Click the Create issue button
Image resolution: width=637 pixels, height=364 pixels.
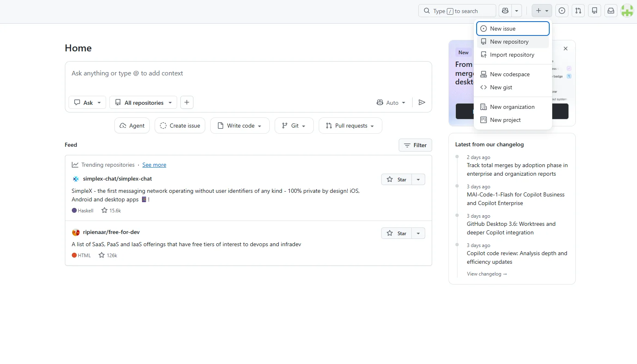[x=180, y=126]
